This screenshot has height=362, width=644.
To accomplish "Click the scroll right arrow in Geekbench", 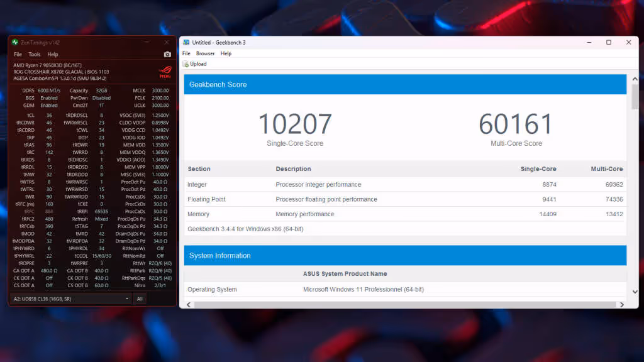I will click(x=622, y=305).
